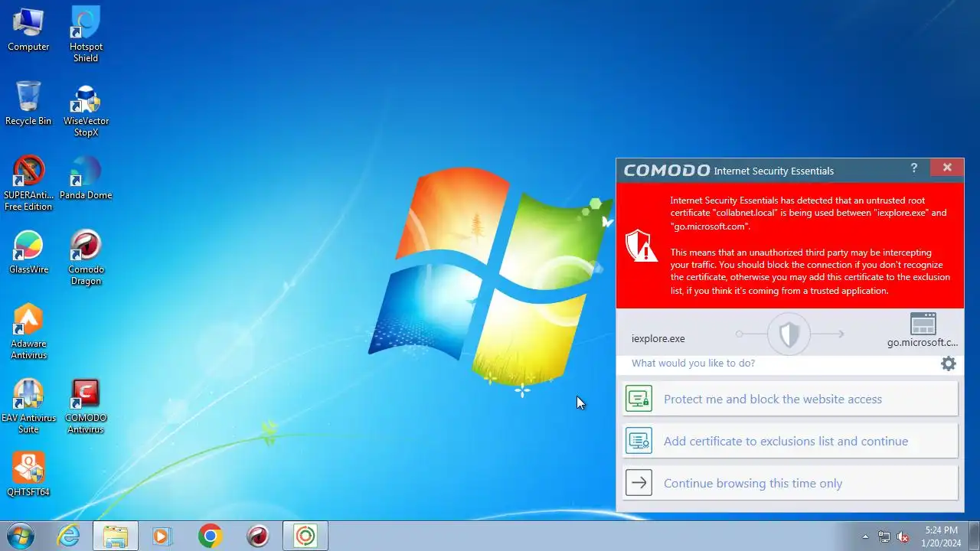Viewport: 980px width, 551px height.
Task: Open the Windows Start menu
Action: (x=21, y=536)
